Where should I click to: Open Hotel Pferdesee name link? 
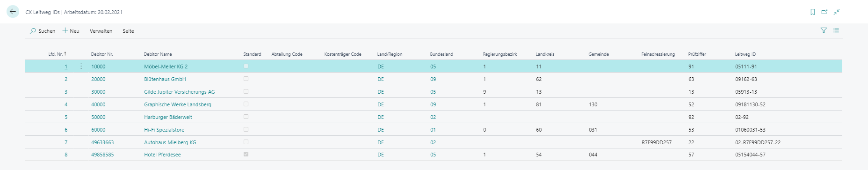point(162,155)
